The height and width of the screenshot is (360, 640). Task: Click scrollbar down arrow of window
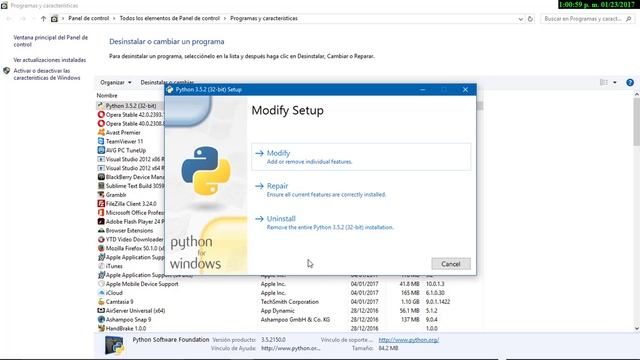click(x=636, y=329)
